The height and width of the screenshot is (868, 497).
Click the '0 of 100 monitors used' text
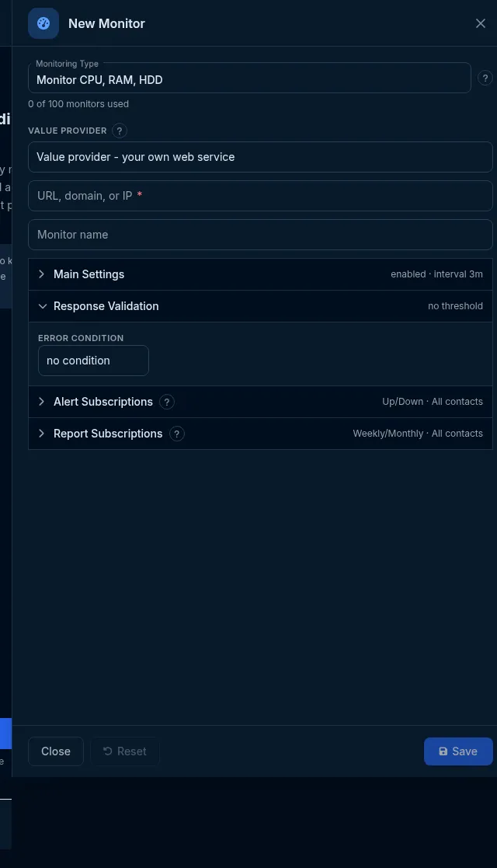(78, 104)
